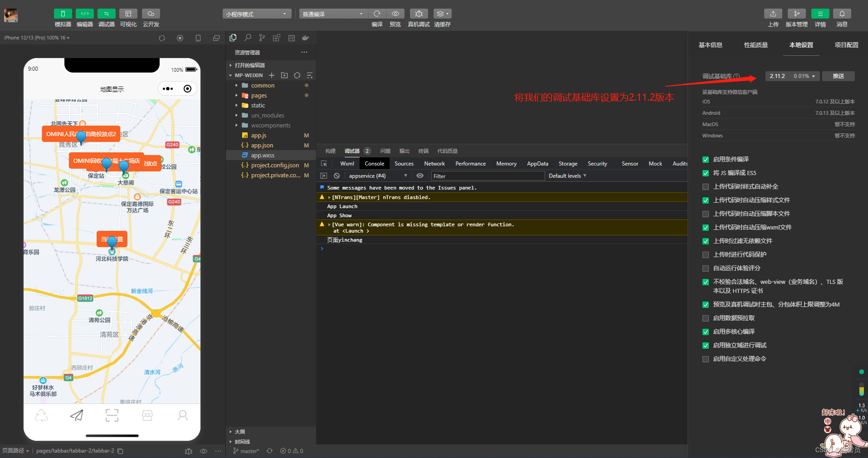Tap the profile icon in phone tabbar
The image size is (868, 458).
pyautogui.click(x=183, y=415)
